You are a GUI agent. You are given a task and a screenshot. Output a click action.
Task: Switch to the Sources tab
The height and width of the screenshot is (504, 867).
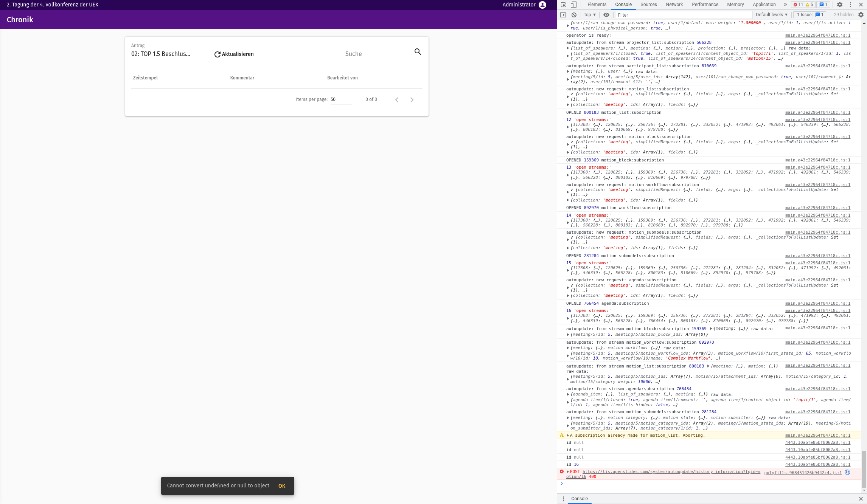tap(648, 5)
